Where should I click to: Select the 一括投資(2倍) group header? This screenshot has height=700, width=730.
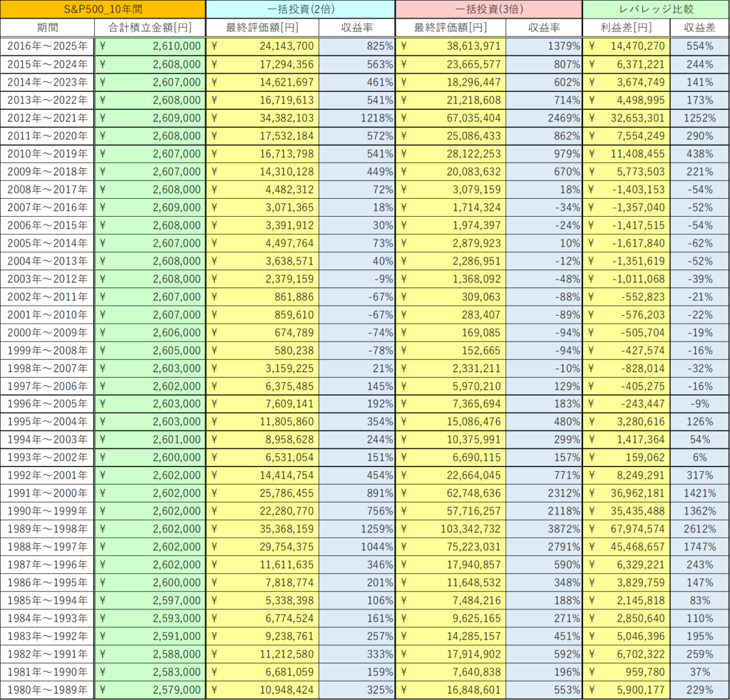pos(300,9)
